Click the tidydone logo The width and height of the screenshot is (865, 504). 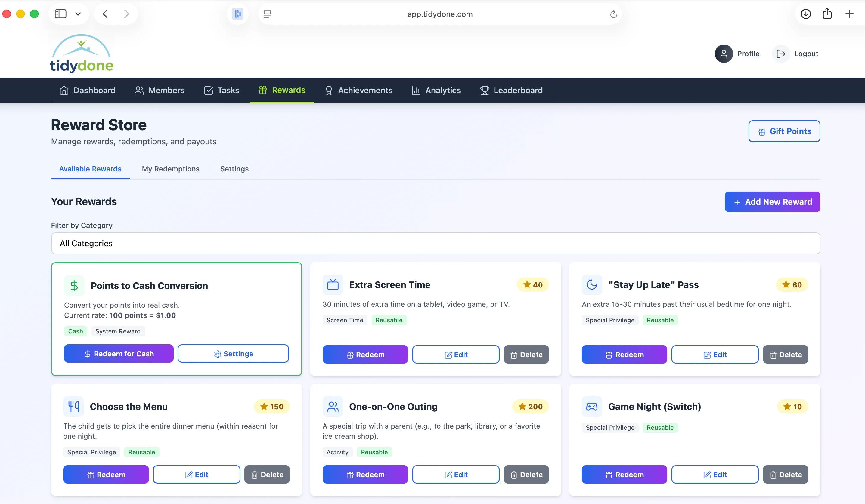pyautogui.click(x=82, y=54)
